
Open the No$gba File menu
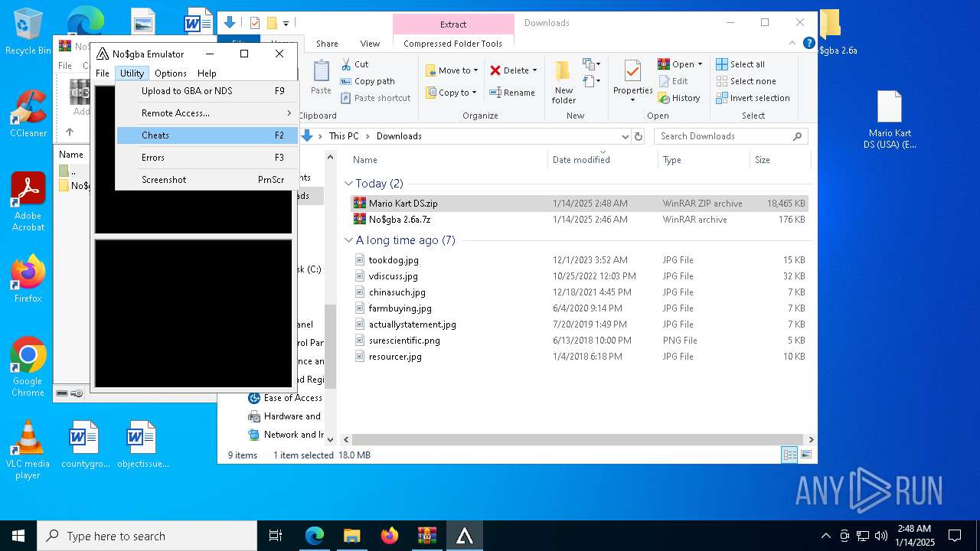pyautogui.click(x=102, y=73)
